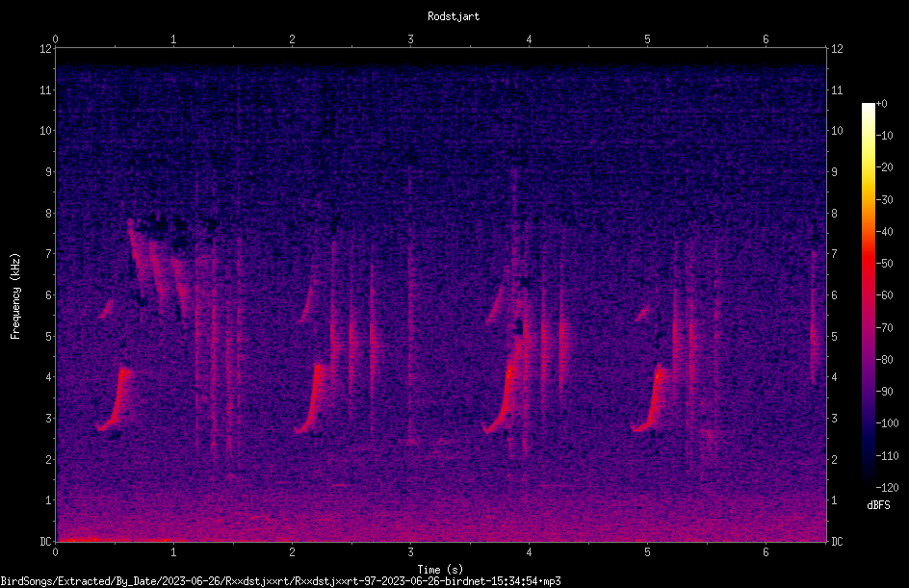Click the 'Time (s)' axis label
This screenshot has height=588, width=909.
click(x=440, y=570)
